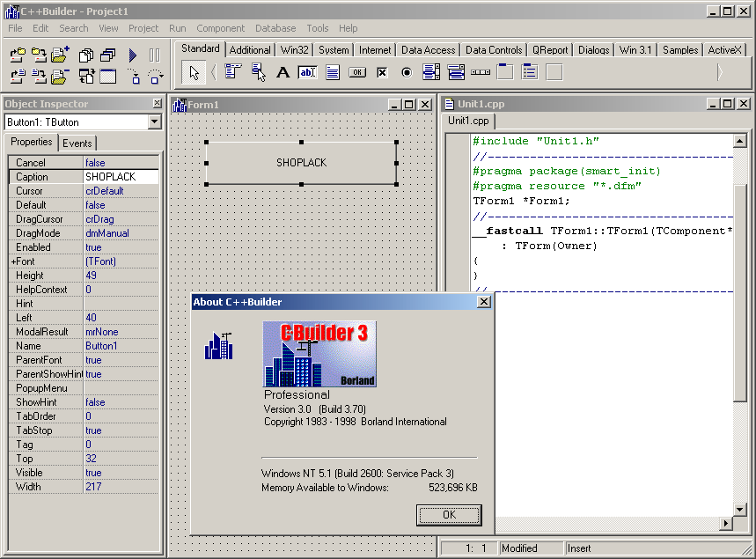Expand the +Font property
This screenshot has height=559, width=756.
point(13,261)
